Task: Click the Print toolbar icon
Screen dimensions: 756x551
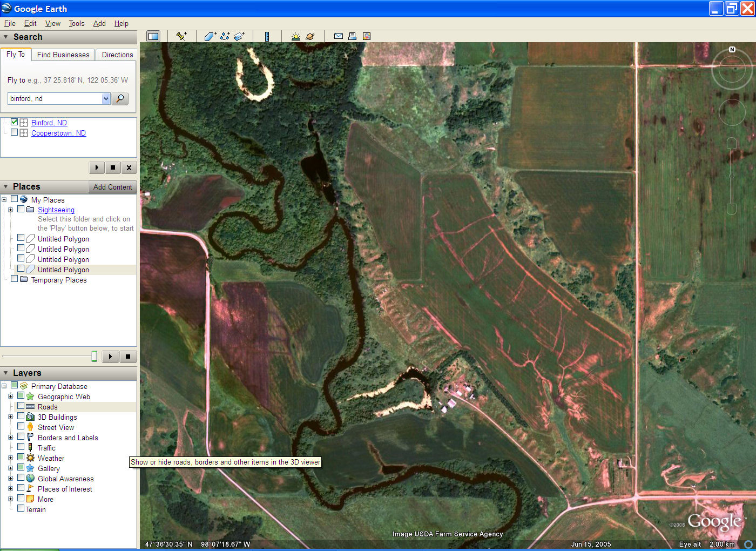Action: tap(352, 36)
